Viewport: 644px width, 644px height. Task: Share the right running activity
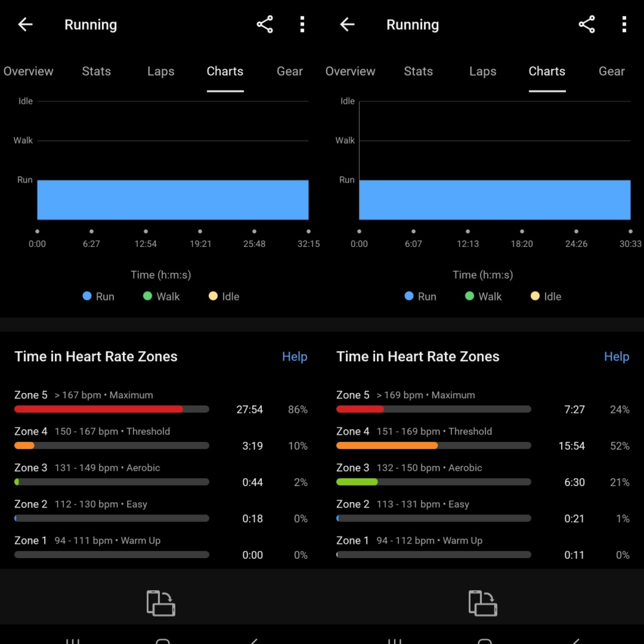coord(587,25)
